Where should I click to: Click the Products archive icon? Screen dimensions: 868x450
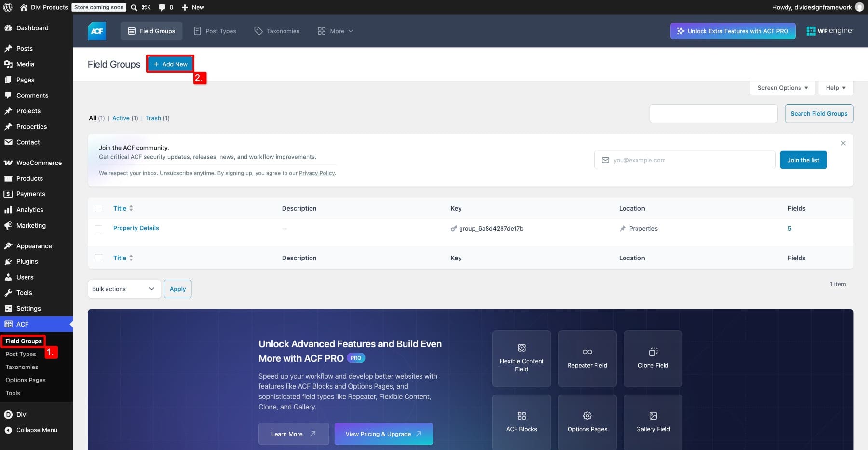[x=8, y=178]
